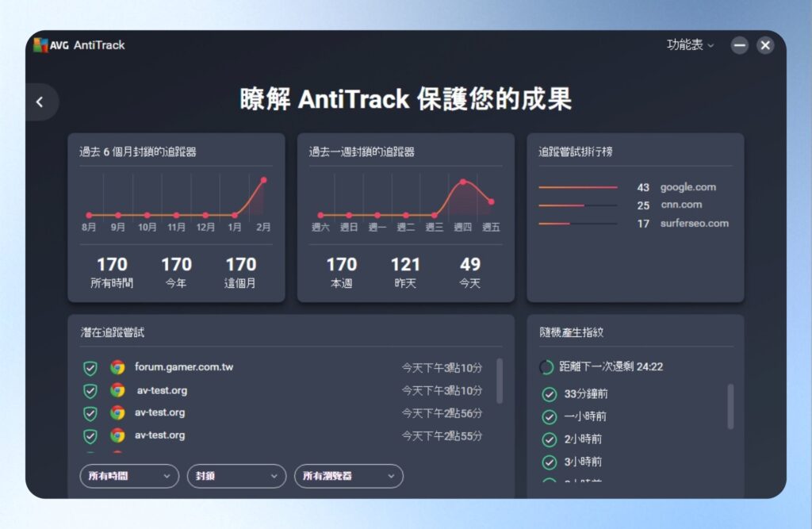The width and height of the screenshot is (812, 529).
Task: Click the 33分鐘前 fingerprint entry
Action: [x=586, y=394]
